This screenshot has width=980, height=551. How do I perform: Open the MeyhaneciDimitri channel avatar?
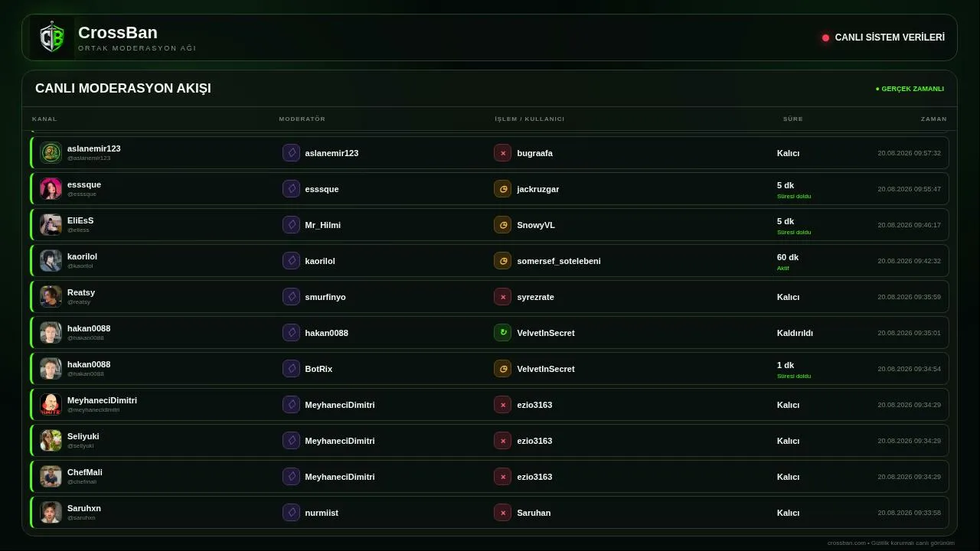coord(51,405)
